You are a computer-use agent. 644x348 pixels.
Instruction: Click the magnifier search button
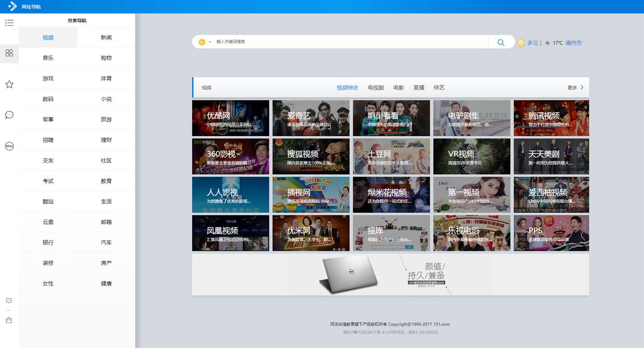[501, 42]
